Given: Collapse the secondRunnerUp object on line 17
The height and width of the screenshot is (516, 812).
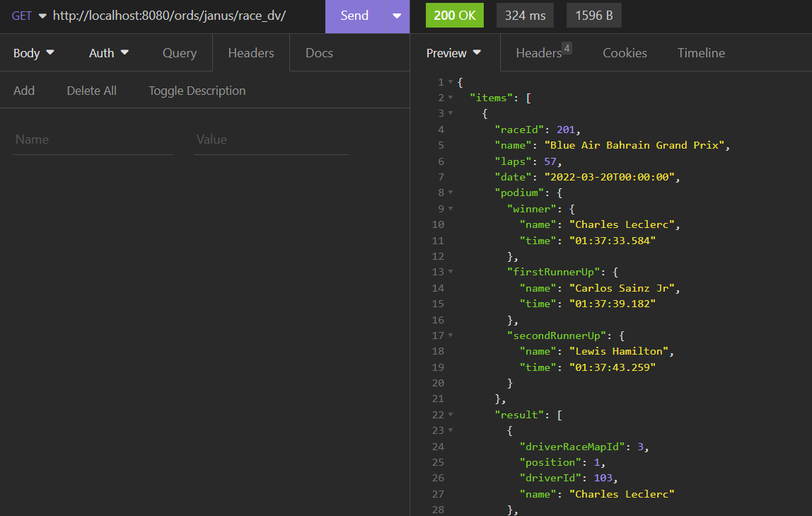Looking at the screenshot, I should [x=451, y=336].
